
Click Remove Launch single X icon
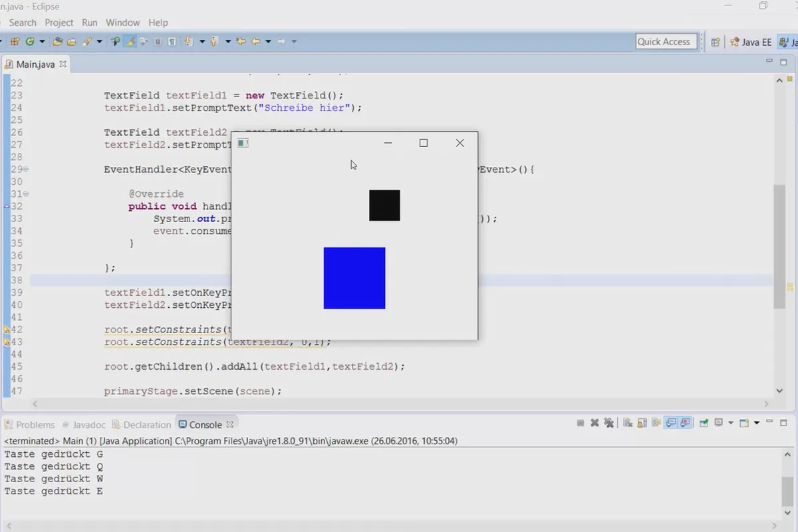click(595, 423)
